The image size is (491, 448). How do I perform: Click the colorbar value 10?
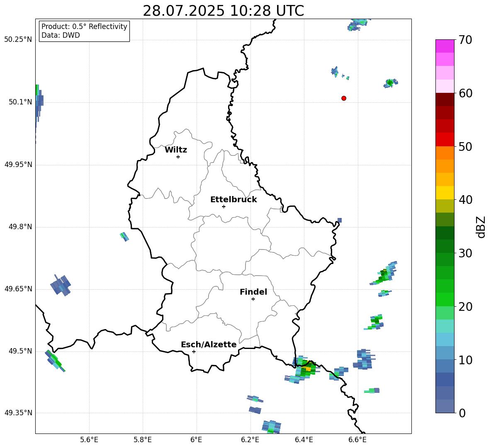coord(465,360)
